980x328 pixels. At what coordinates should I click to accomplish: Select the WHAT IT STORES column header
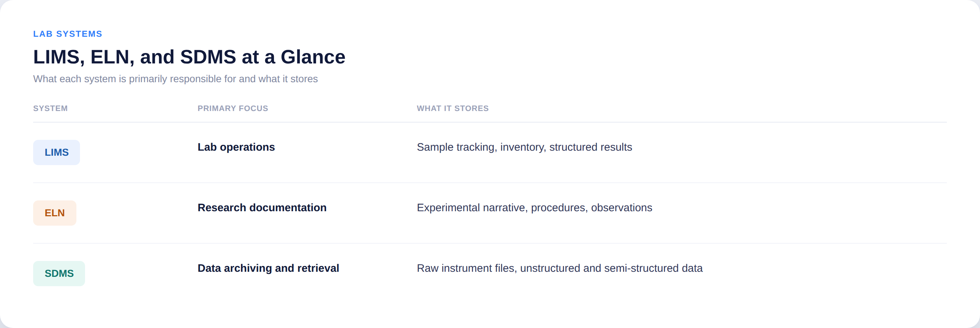pos(453,108)
